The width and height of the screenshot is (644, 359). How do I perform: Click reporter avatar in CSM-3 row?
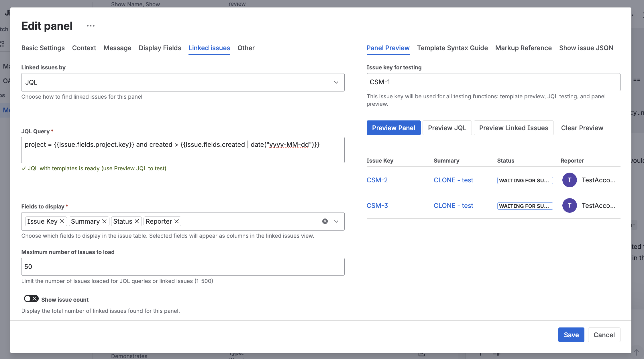click(569, 206)
